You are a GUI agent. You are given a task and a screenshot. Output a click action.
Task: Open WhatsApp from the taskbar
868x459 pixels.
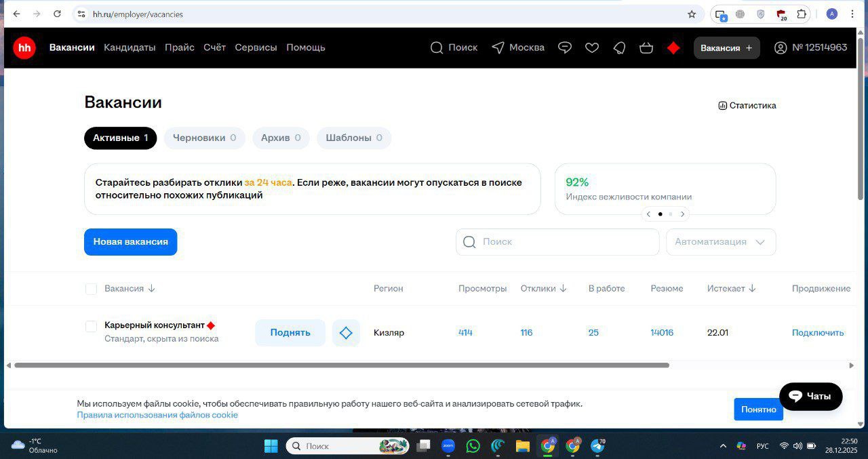(473, 446)
